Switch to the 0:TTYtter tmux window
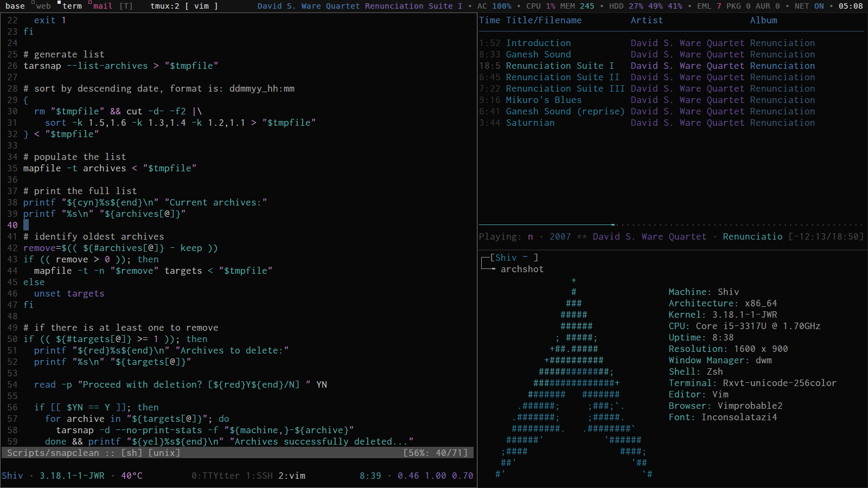Image resolution: width=868 pixels, height=488 pixels. click(215, 476)
